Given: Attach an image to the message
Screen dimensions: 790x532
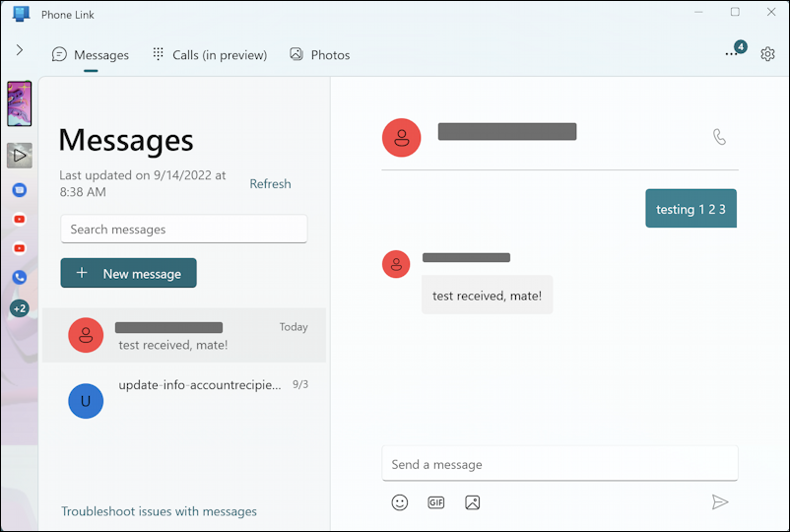Looking at the screenshot, I should click(x=473, y=502).
